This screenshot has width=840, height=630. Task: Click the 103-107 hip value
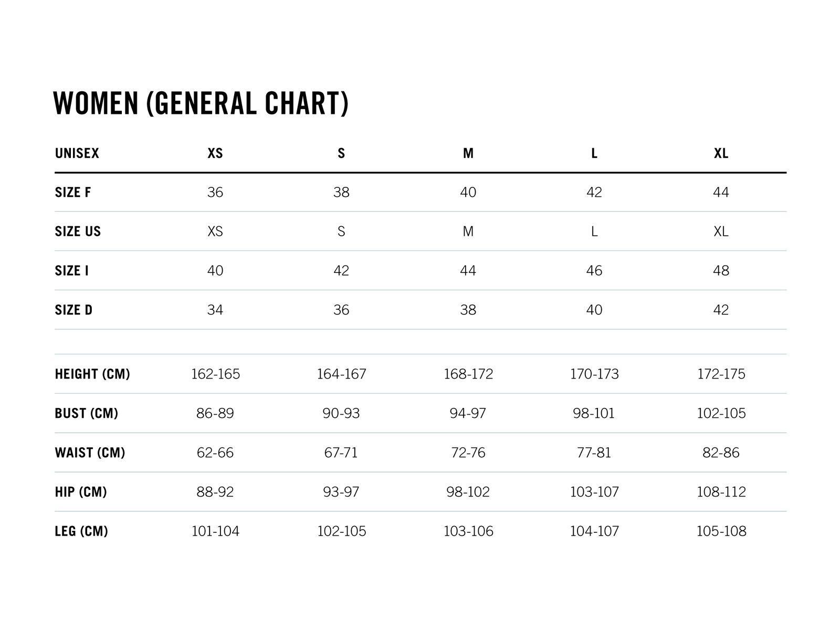[x=594, y=492]
